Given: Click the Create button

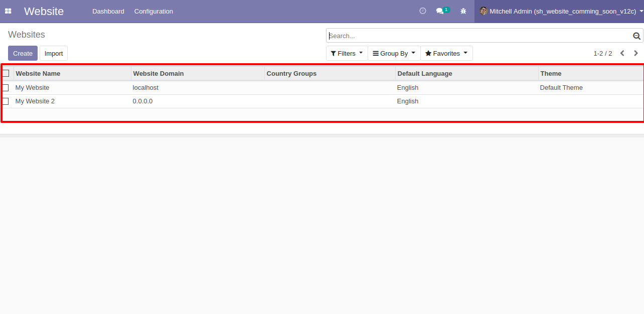Looking at the screenshot, I should click(23, 53).
